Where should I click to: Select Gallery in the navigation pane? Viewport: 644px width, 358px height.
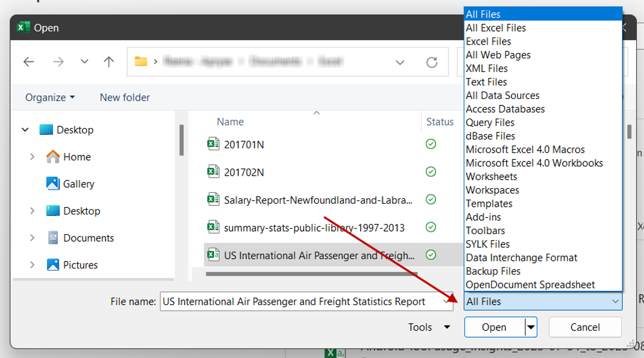point(78,183)
